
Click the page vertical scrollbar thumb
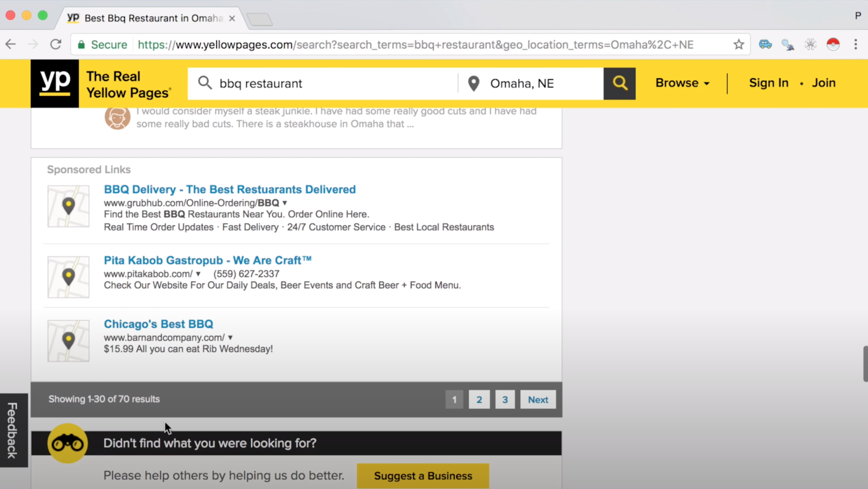pyautogui.click(x=865, y=364)
